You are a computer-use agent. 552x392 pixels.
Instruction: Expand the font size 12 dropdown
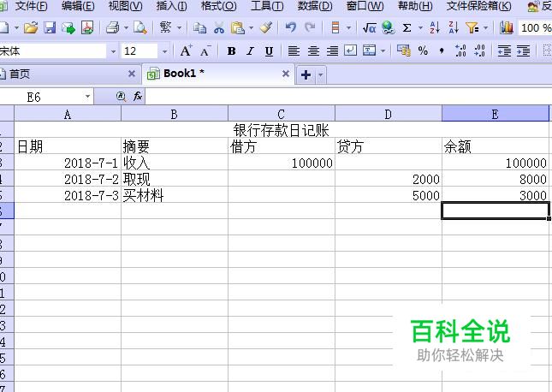pyautogui.click(x=164, y=51)
